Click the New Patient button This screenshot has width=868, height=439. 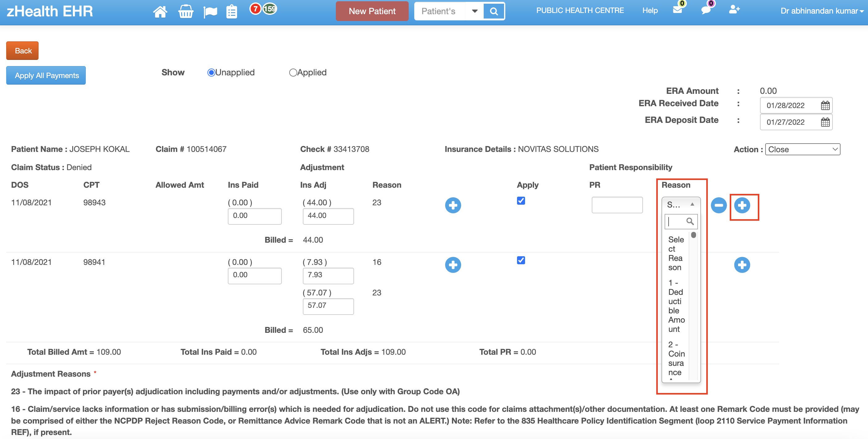[372, 11]
